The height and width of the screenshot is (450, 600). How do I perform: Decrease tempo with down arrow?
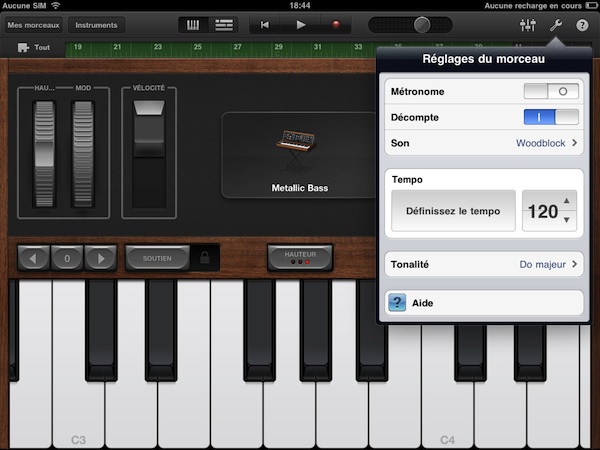tap(567, 220)
